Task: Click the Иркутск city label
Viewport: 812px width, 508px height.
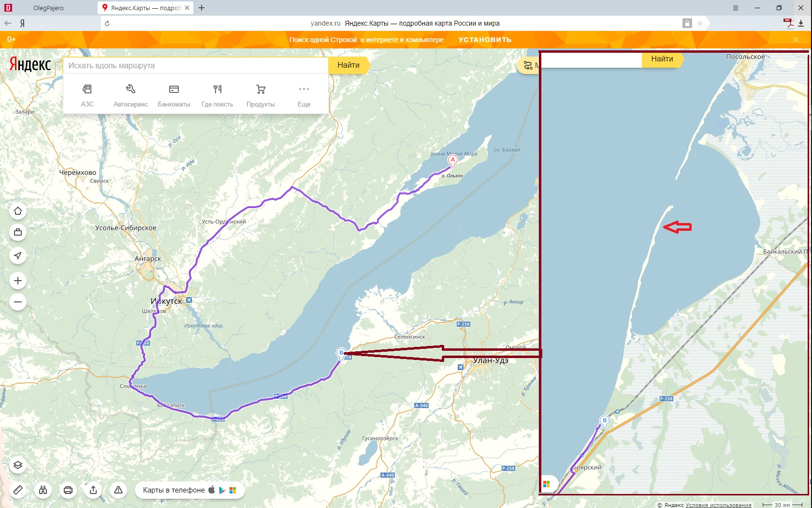Action: [166, 301]
